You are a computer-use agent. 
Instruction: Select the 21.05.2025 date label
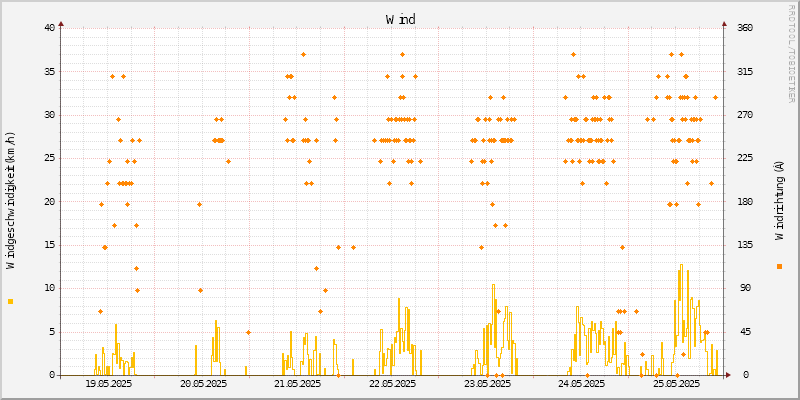pyautogui.click(x=297, y=383)
